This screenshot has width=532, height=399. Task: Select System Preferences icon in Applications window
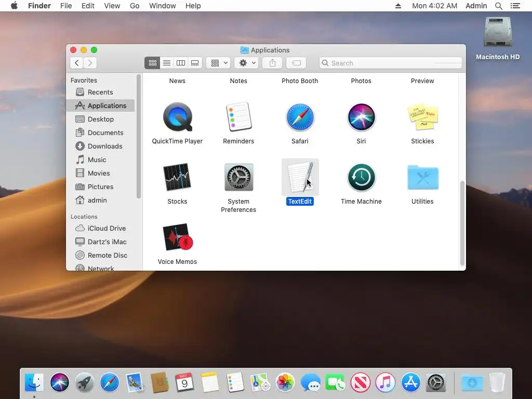click(x=238, y=177)
